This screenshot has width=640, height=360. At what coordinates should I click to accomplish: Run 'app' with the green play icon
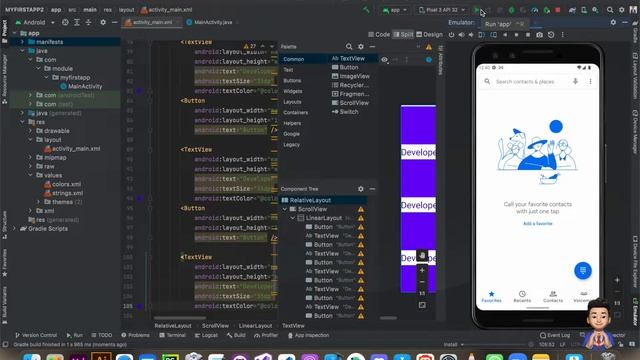point(476,10)
